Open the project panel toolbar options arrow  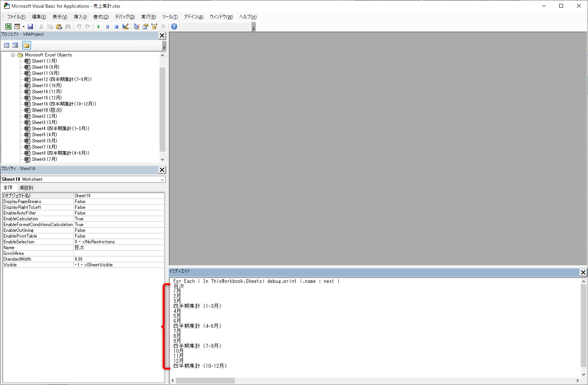(164, 46)
